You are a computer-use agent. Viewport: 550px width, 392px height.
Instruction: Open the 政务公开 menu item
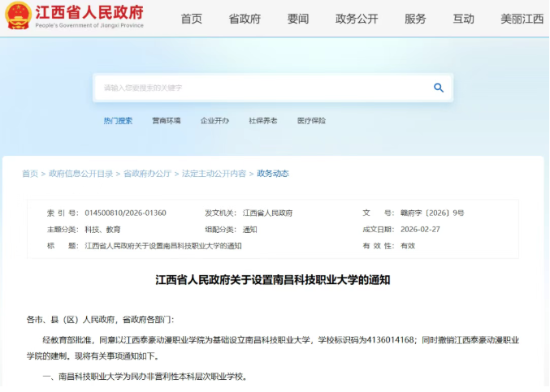tap(357, 19)
